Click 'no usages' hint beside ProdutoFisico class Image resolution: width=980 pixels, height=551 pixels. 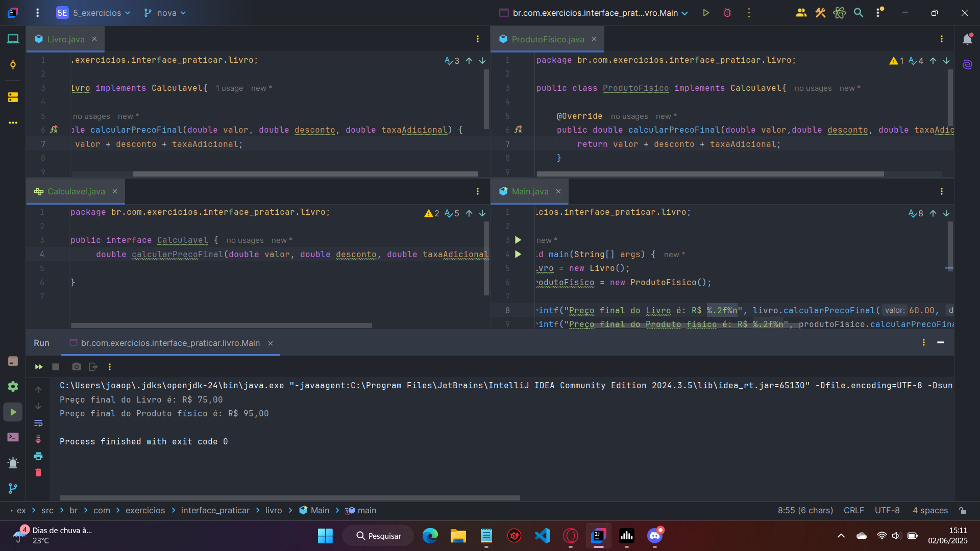click(813, 88)
